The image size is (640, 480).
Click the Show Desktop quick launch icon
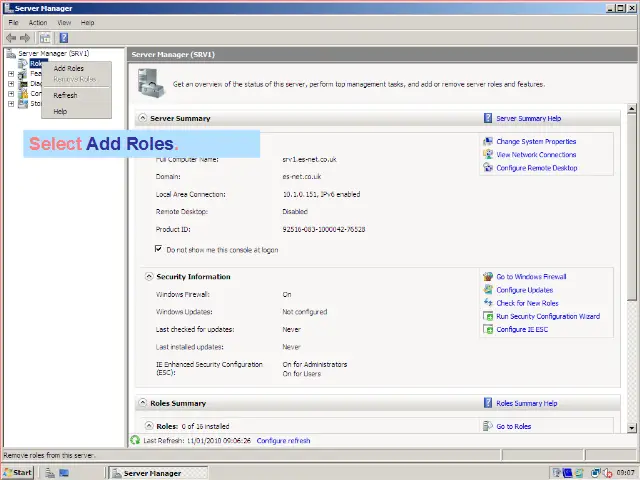(x=64, y=473)
